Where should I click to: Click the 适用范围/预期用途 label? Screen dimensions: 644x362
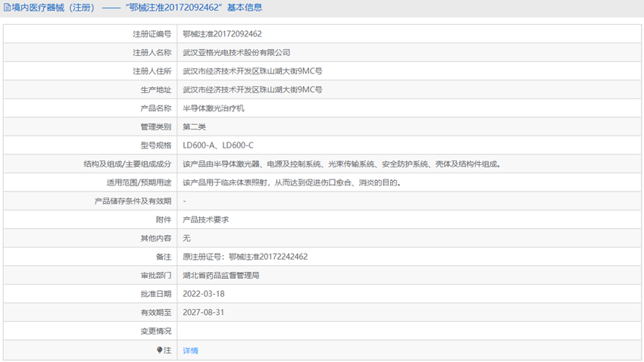click(139, 183)
